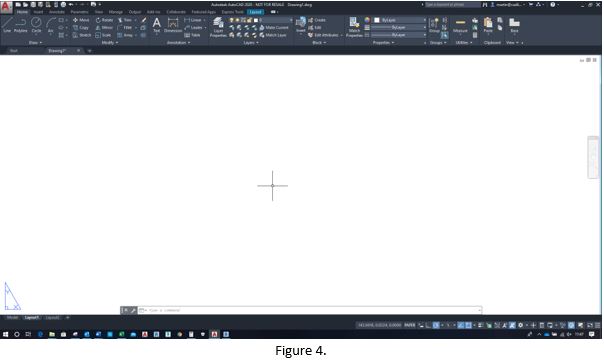604x364 pixels.
Task: Expand the Modify panel
Action: point(110,43)
